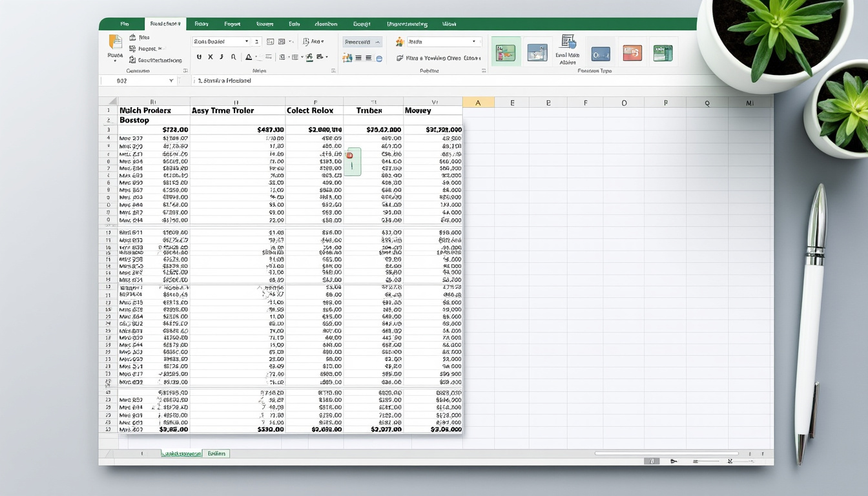Open the third ribbon tab after Home
868x496 pixels.
tap(201, 24)
